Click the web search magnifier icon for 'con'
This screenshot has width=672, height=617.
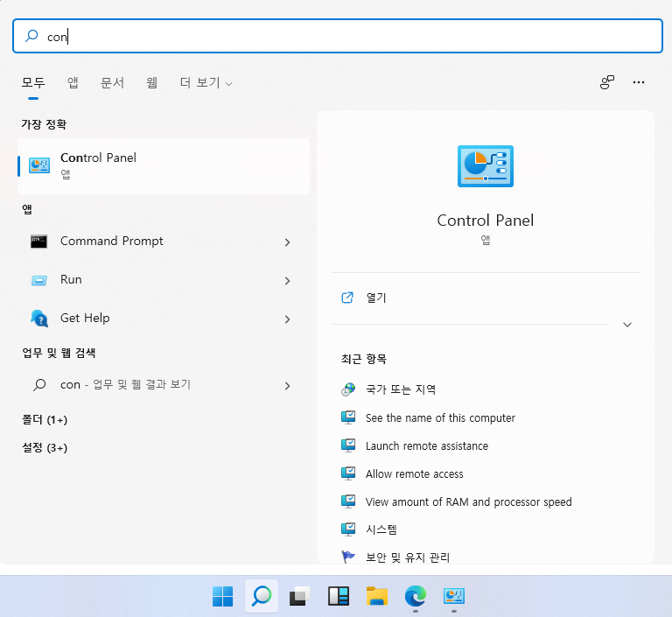point(39,385)
